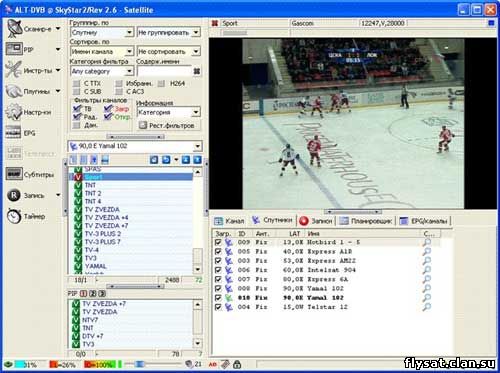Open the Не группировать dropdown
The image size is (500, 373).
[x=196, y=32]
